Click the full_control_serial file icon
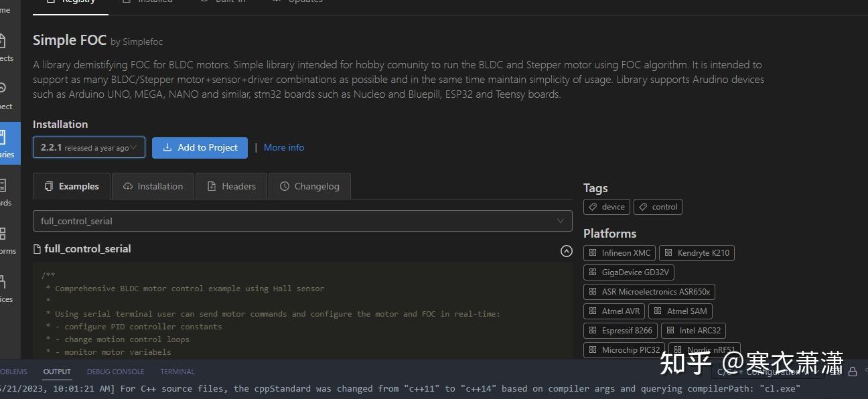868x399 pixels. tap(38, 249)
